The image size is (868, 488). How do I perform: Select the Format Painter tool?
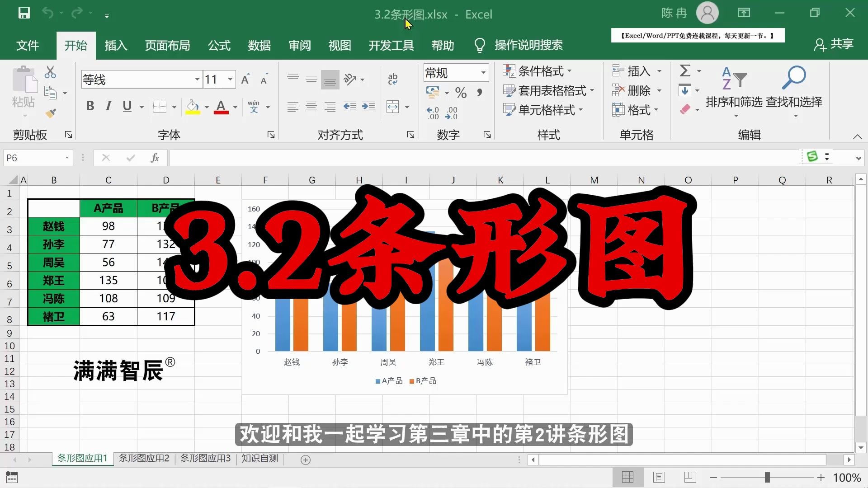(51, 113)
